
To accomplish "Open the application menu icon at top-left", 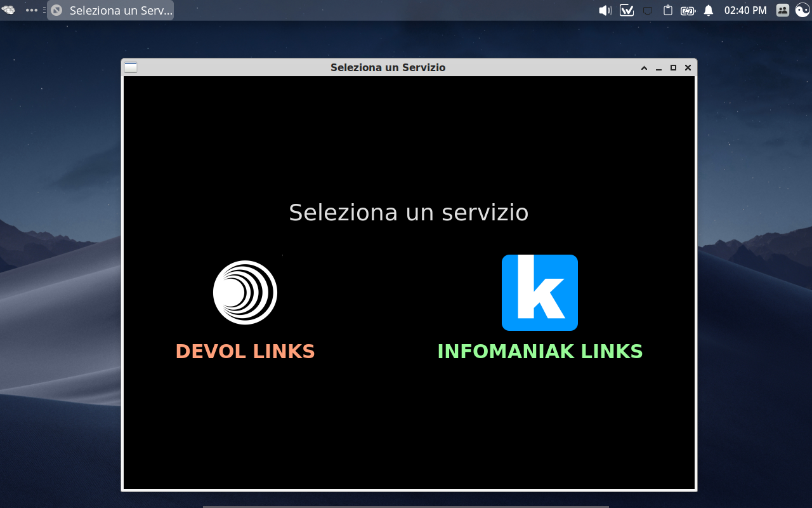I will point(9,10).
